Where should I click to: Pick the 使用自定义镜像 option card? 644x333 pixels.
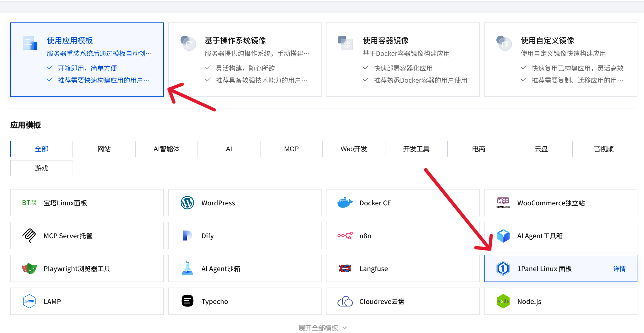coord(560,60)
